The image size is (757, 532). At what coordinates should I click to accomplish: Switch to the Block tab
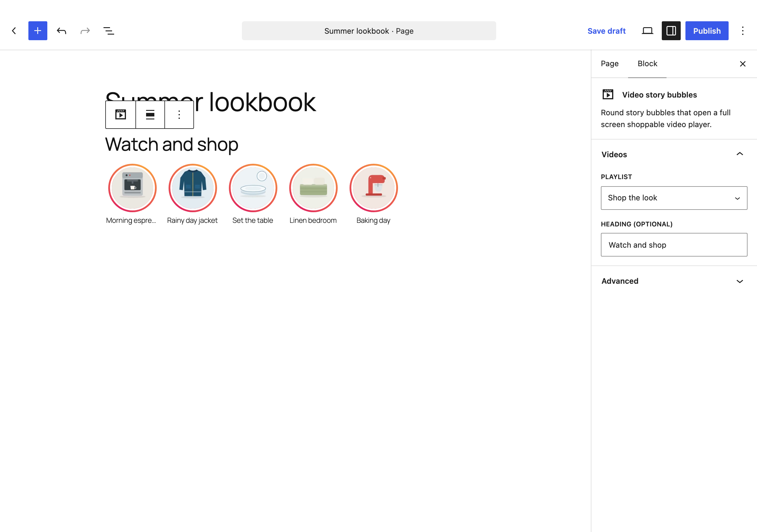(x=647, y=64)
